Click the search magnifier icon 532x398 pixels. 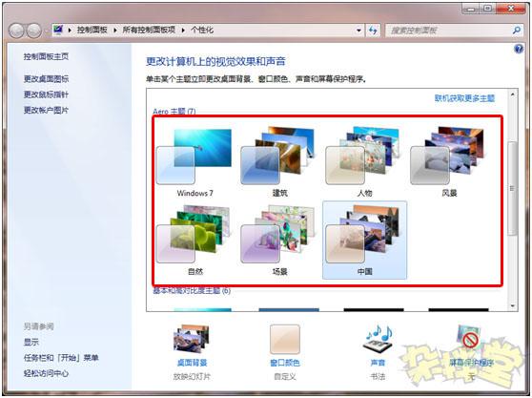(517, 31)
